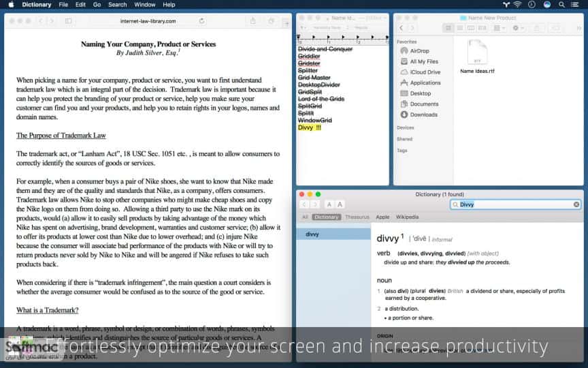Select the Wikipedia source tab
The width and height of the screenshot is (588, 368).
coord(407,217)
